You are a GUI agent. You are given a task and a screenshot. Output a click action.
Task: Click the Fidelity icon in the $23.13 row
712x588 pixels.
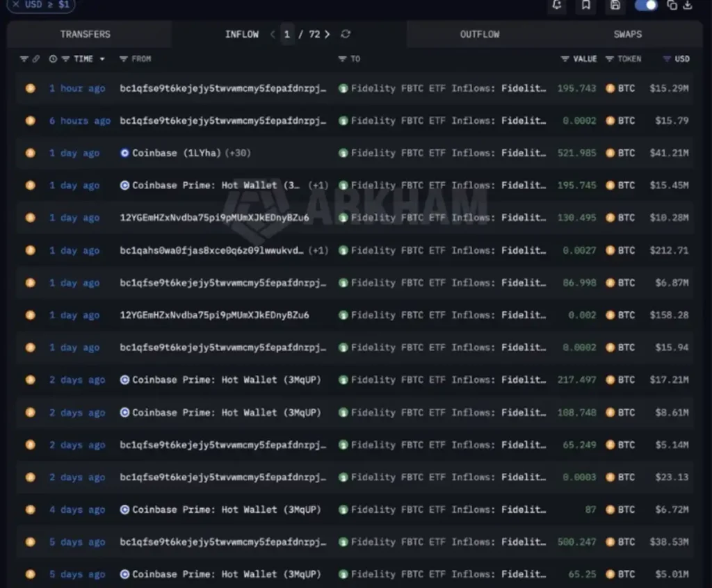coord(343,477)
